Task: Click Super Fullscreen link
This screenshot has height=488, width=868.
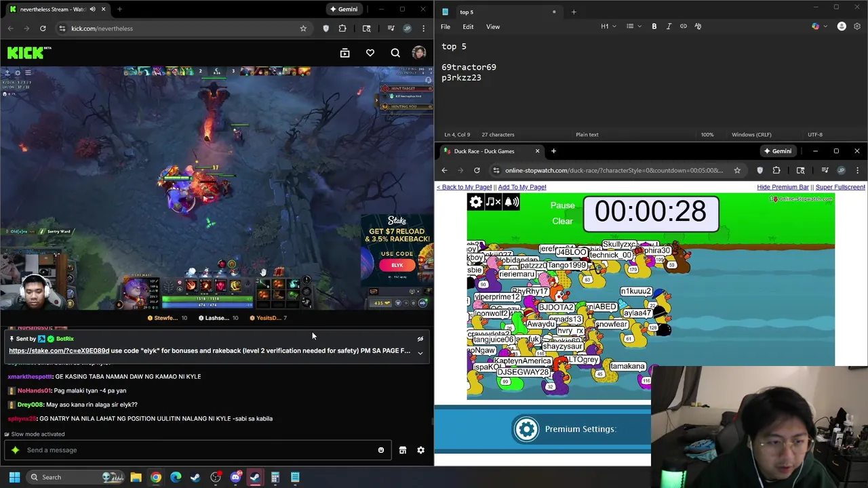Action: coord(840,187)
